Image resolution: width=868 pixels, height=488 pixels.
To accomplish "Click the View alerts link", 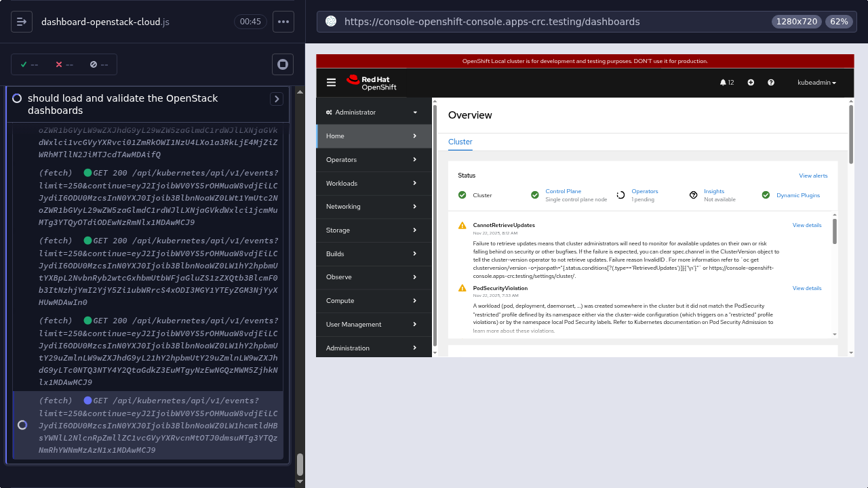I will (813, 176).
